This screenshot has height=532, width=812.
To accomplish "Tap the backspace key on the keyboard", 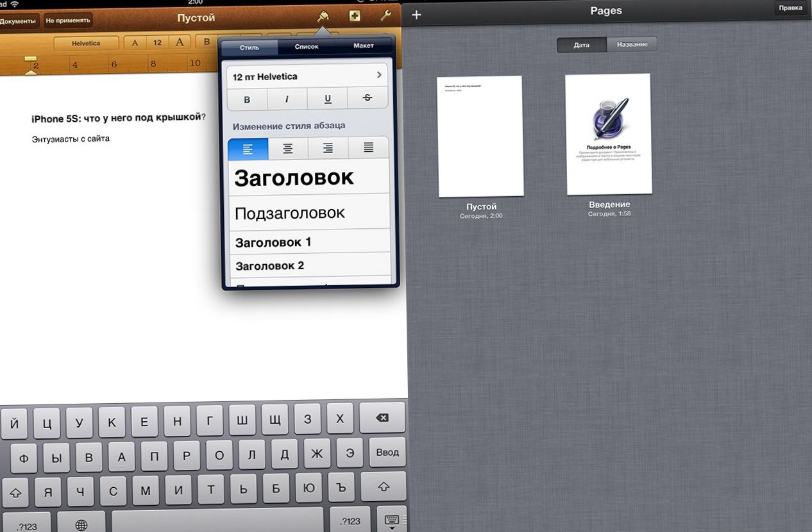I will (x=382, y=418).
